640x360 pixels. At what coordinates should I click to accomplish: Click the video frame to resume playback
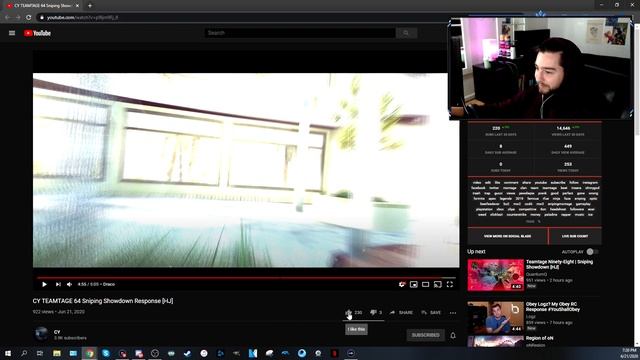point(246,170)
